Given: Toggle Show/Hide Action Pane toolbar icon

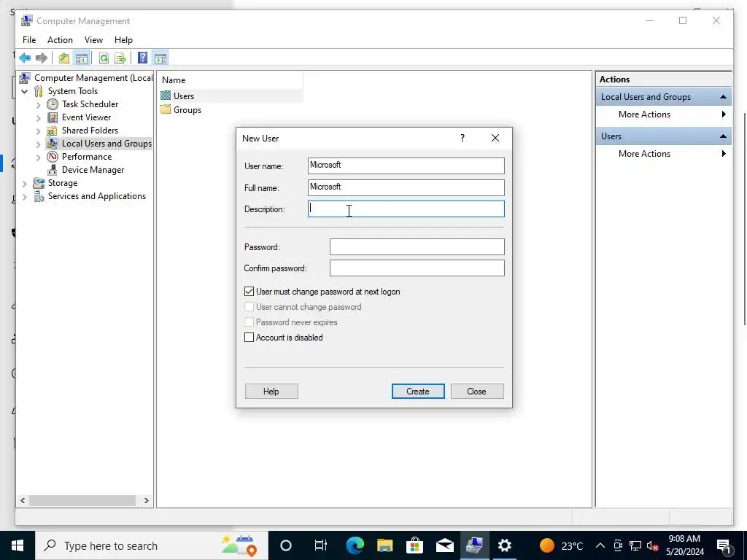Looking at the screenshot, I should [x=160, y=58].
